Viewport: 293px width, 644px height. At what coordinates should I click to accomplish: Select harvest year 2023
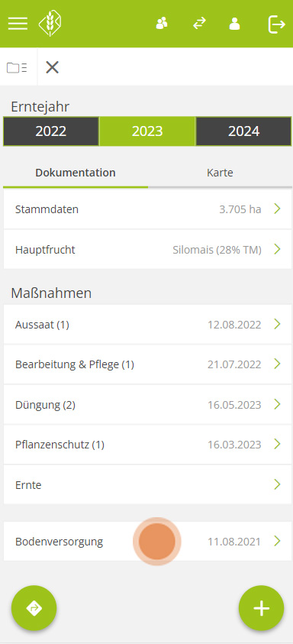[147, 131]
